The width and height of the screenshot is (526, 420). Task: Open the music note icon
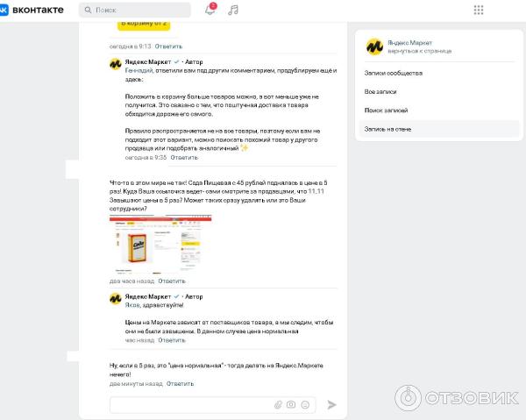pos(233,10)
